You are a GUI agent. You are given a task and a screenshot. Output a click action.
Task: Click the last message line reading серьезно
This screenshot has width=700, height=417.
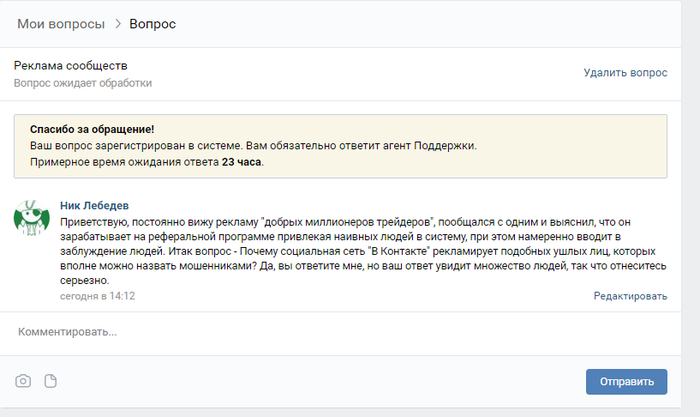84,281
